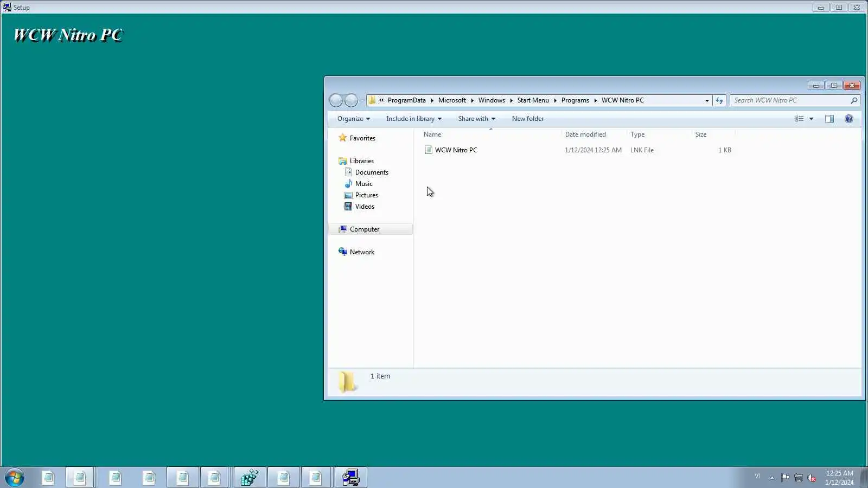Click the Forward arrow in Explorer
The image size is (868, 488).
coord(351,100)
